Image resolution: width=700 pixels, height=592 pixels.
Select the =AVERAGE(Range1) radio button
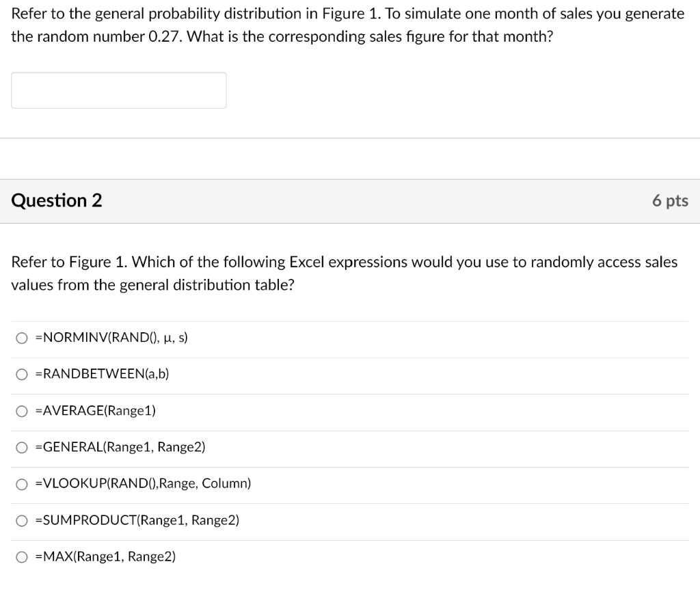pyautogui.click(x=21, y=411)
